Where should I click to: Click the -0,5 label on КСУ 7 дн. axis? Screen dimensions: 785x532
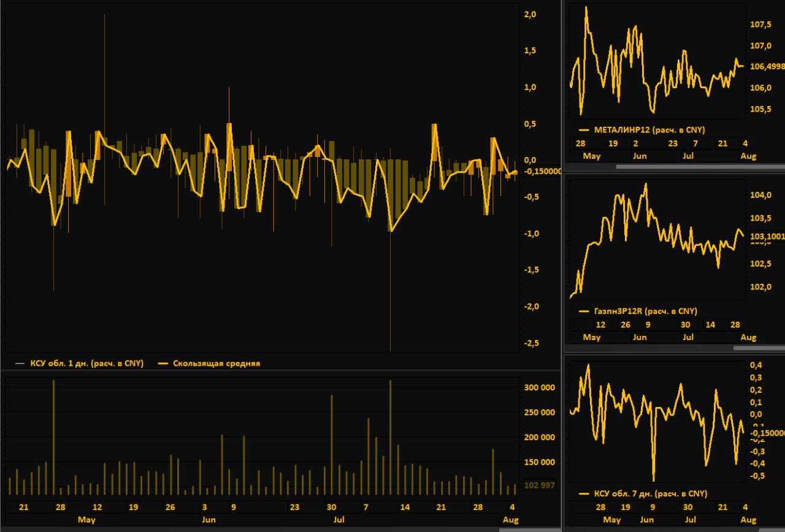click(756, 476)
